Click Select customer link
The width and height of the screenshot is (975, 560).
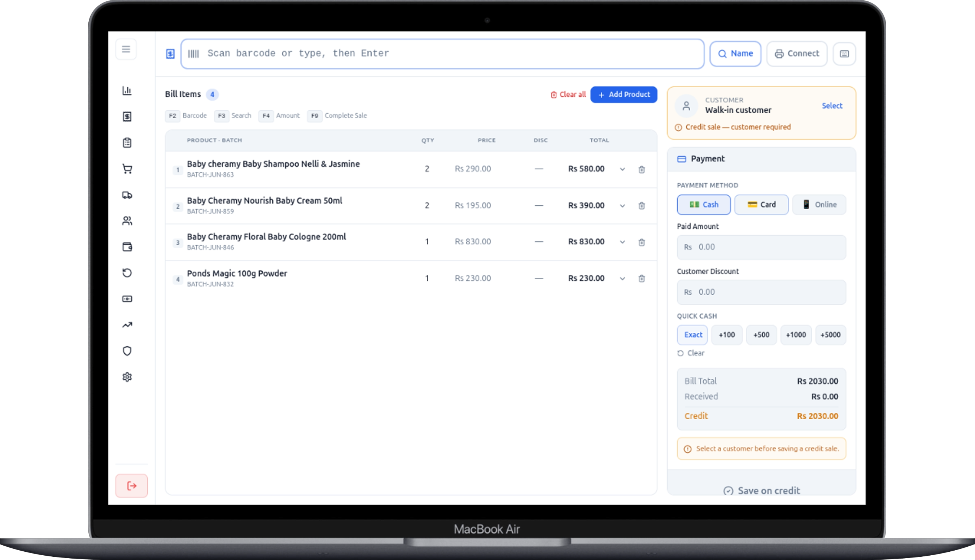pyautogui.click(x=832, y=106)
